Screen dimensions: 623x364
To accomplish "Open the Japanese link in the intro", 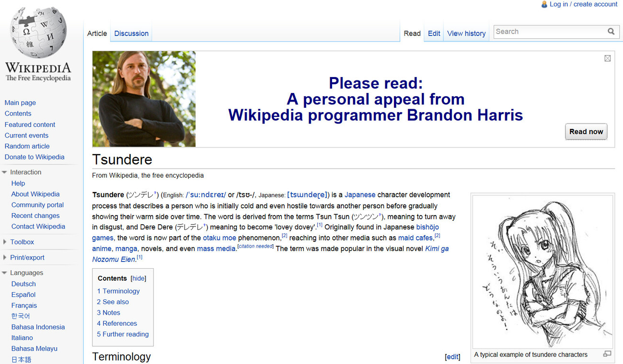I will [x=360, y=195].
